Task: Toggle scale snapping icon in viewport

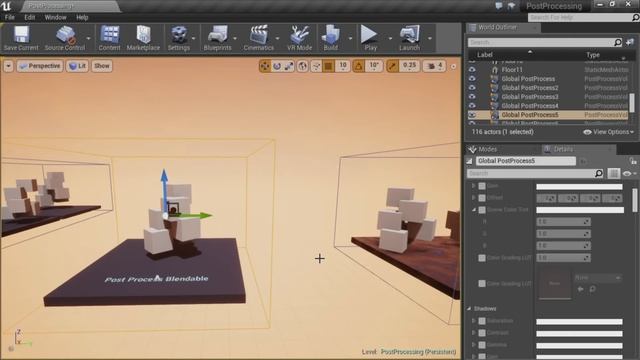Action: [392, 66]
